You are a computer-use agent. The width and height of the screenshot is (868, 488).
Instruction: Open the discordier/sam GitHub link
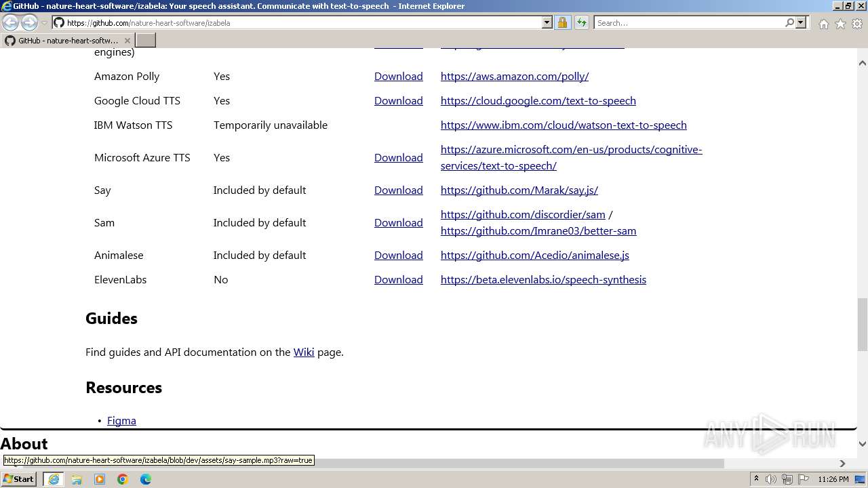[523, 215]
